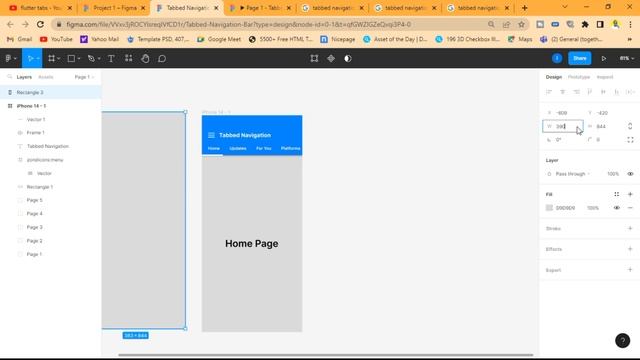Click the X position field

click(x=563, y=113)
